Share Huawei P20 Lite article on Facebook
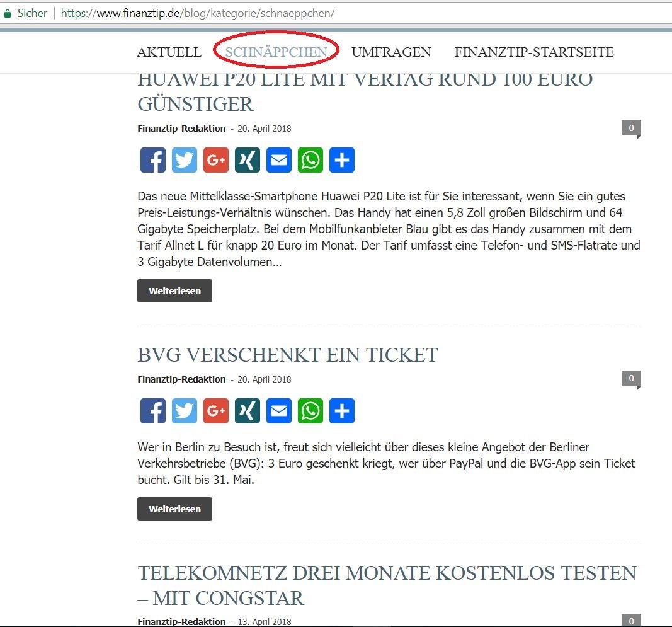Image resolution: width=672 pixels, height=627 pixels. point(153,160)
